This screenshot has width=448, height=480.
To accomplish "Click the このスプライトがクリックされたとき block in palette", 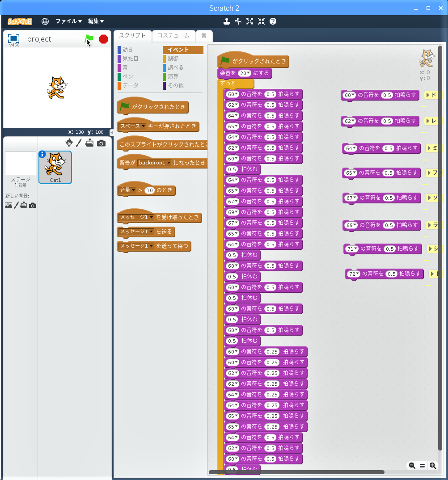I will 163,144.
